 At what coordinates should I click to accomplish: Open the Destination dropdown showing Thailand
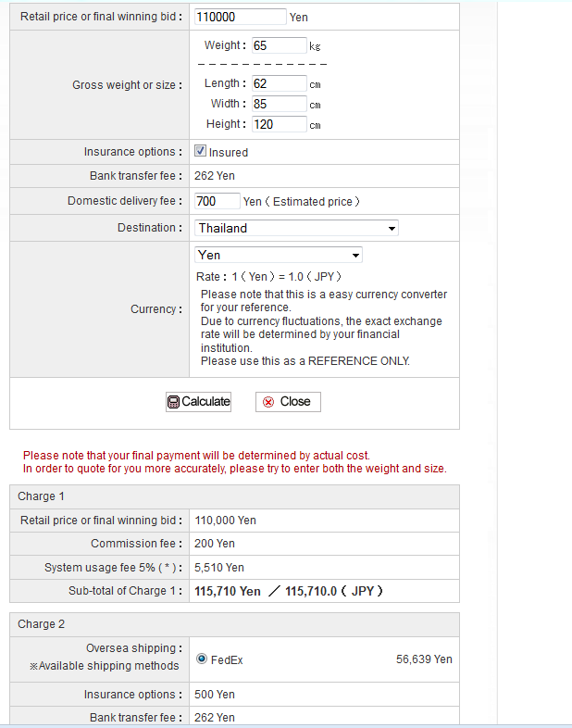pyautogui.click(x=296, y=228)
